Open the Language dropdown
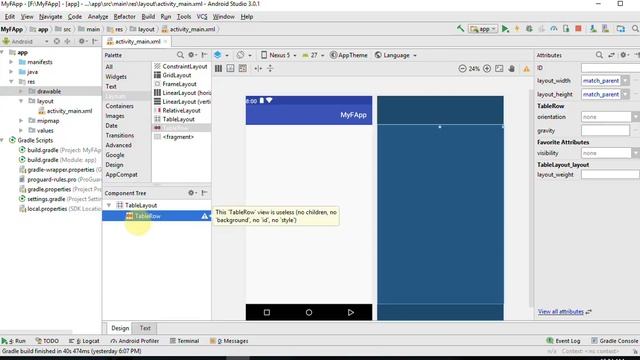Screen dimensions: 640x360 [396, 55]
